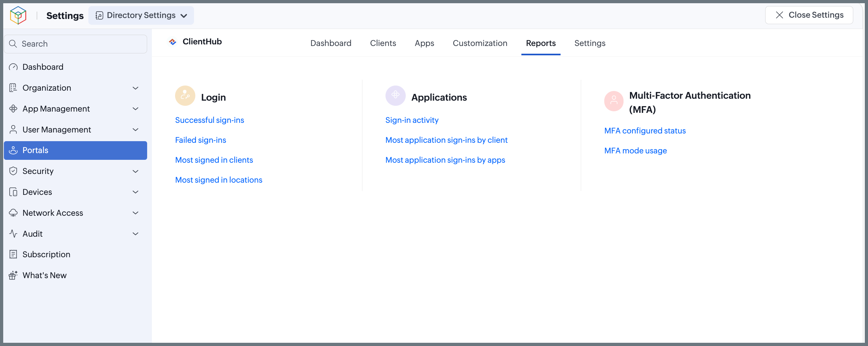This screenshot has height=346, width=868.
Task: Open What's New in the sidebar
Action: pos(75,276)
